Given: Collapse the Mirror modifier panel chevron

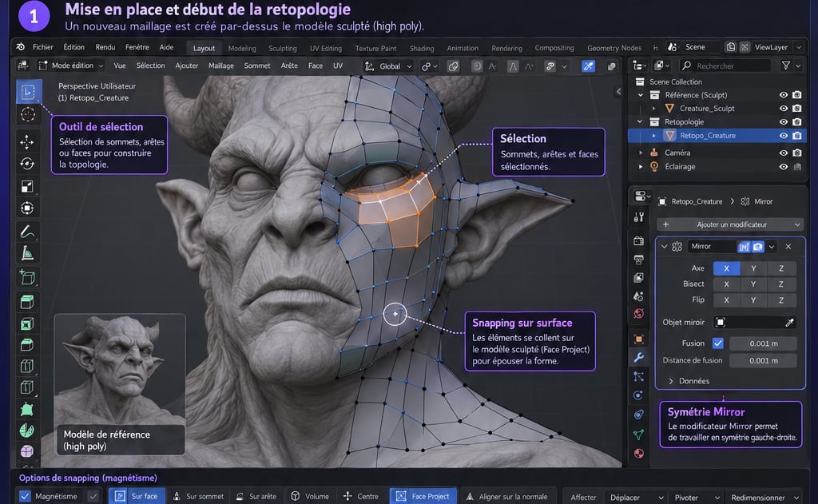Looking at the screenshot, I should (x=664, y=246).
